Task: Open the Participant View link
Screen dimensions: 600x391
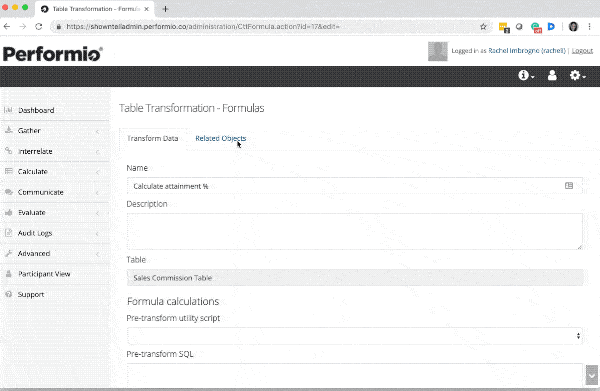Action: 44,274
